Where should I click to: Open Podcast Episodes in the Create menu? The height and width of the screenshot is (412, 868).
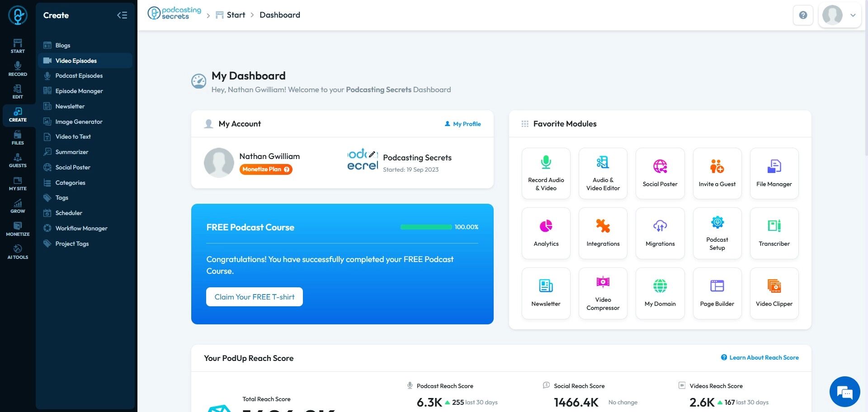(x=85, y=76)
